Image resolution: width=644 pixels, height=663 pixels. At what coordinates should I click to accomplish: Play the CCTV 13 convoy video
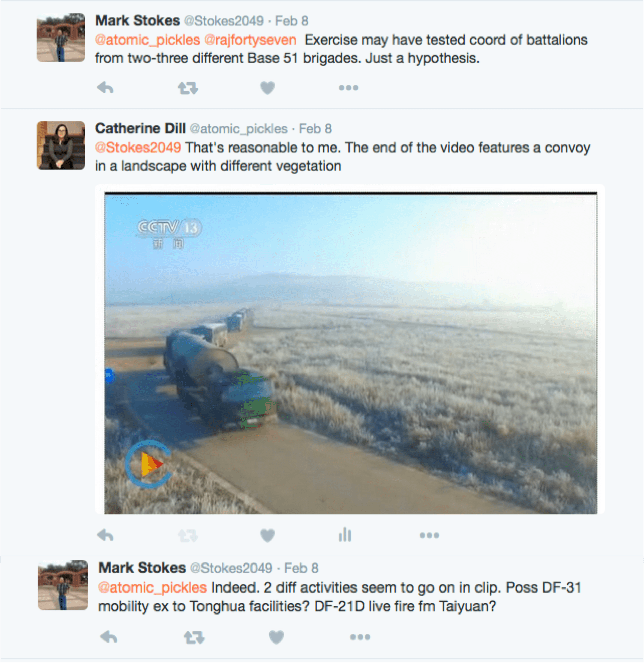148,464
